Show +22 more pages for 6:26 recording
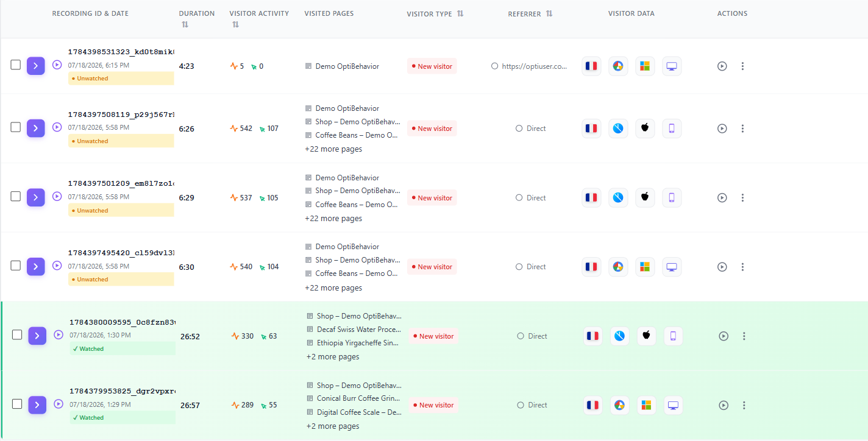This screenshot has width=868, height=441. pyautogui.click(x=333, y=149)
